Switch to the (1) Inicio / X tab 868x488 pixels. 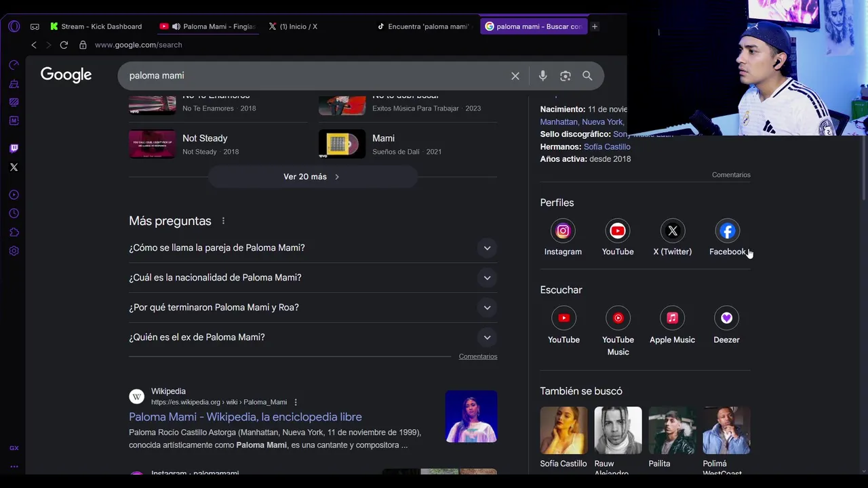pos(292,26)
